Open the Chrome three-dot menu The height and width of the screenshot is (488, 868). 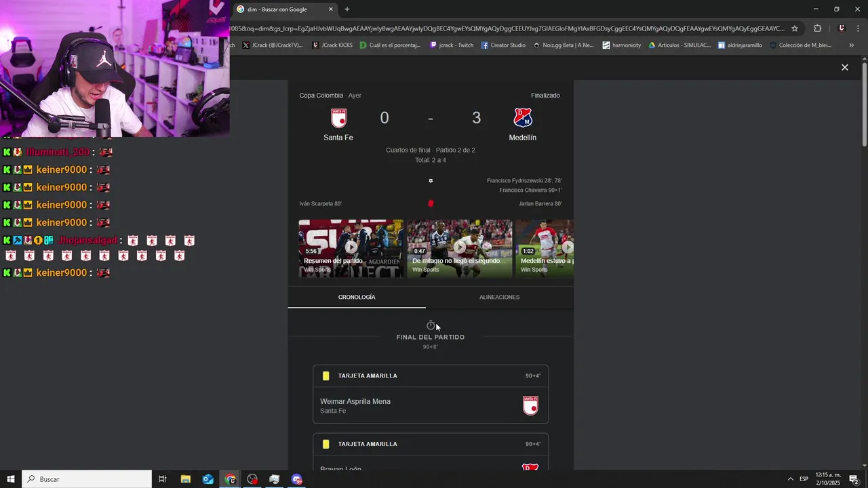click(858, 28)
